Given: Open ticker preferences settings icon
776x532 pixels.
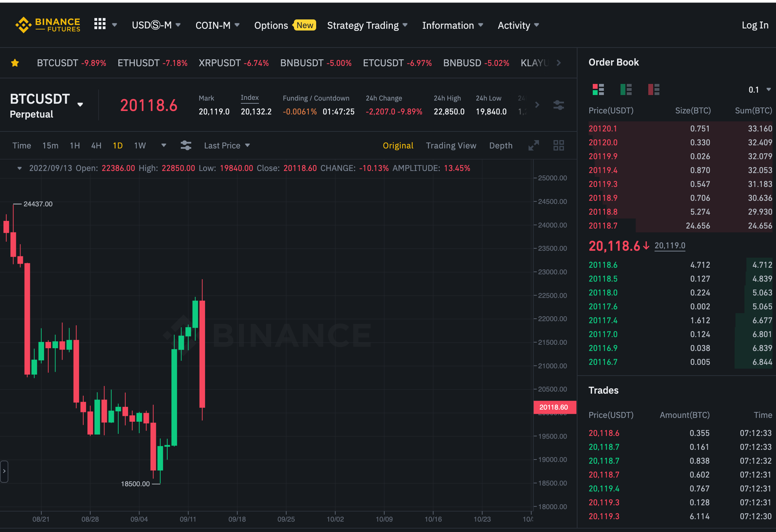Looking at the screenshot, I should coord(558,105).
